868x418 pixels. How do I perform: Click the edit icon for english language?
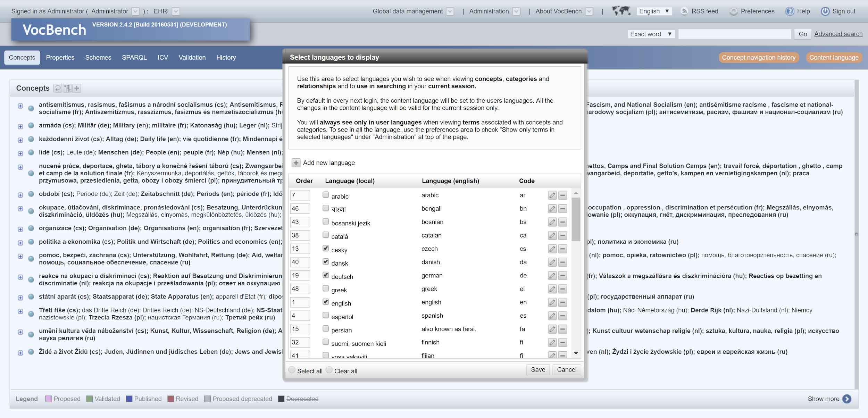(x=551, y=302)
